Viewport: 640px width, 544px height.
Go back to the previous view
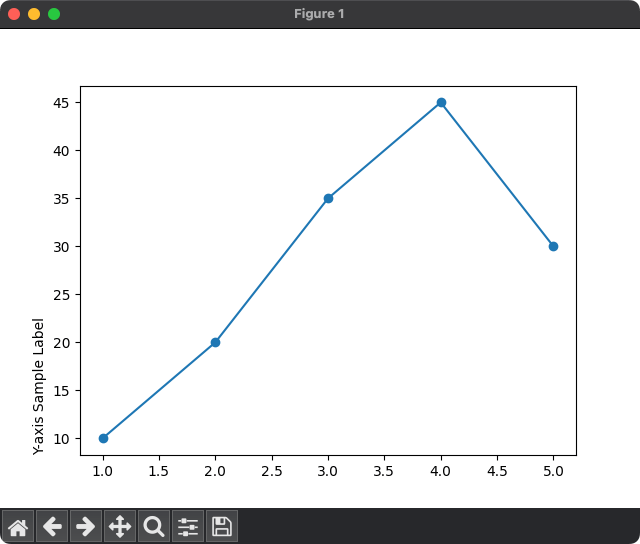(x=52, y=526)
